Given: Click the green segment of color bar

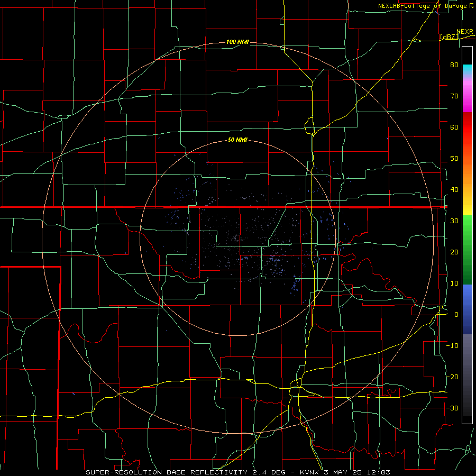Looking at the screenshot, I should (x=467, y=250).
